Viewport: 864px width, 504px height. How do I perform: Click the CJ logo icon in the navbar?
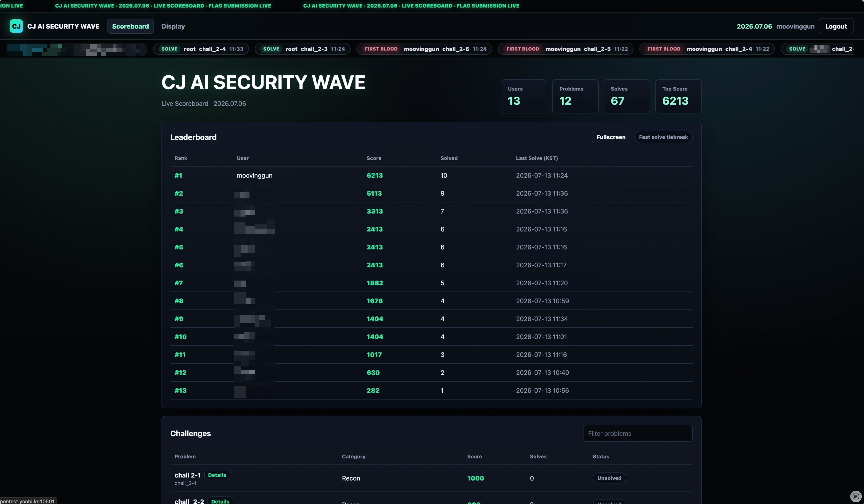[16, 26]
